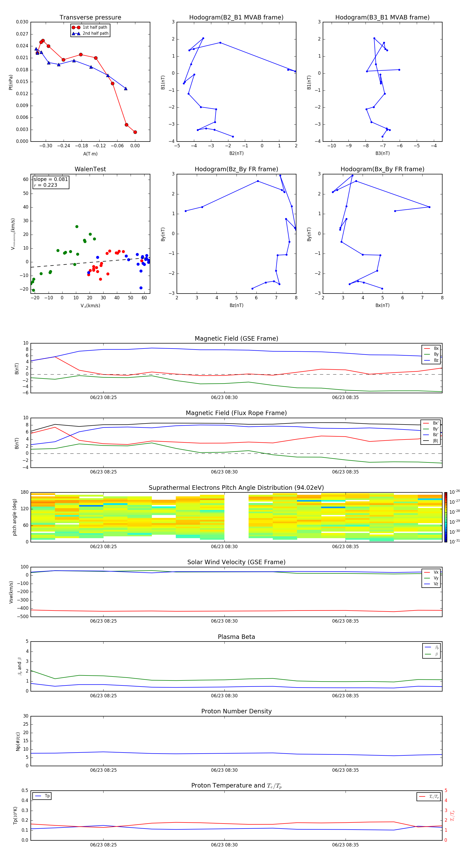
Task: Select the 'Te/Tp' legend entry
Action: [x=429, y=796]
